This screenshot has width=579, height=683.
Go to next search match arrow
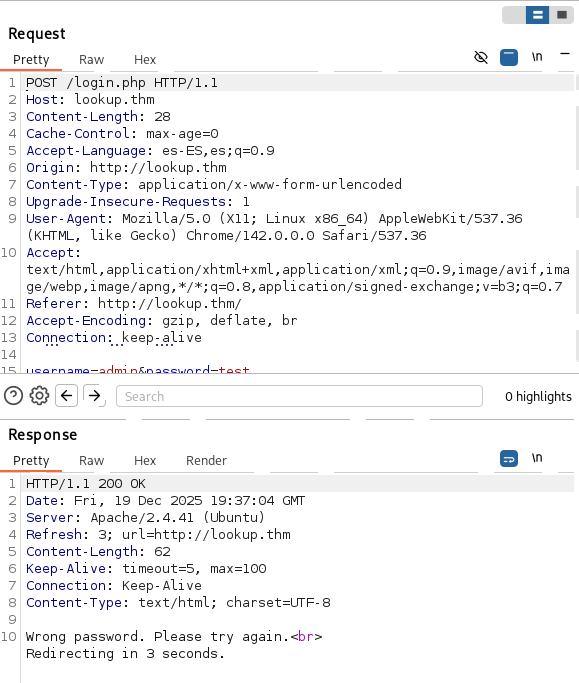coord(94,396)
